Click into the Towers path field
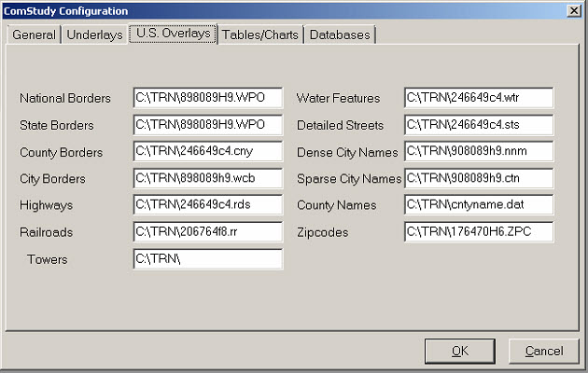This screenshot has width=588, height=373. pos(208,259)
